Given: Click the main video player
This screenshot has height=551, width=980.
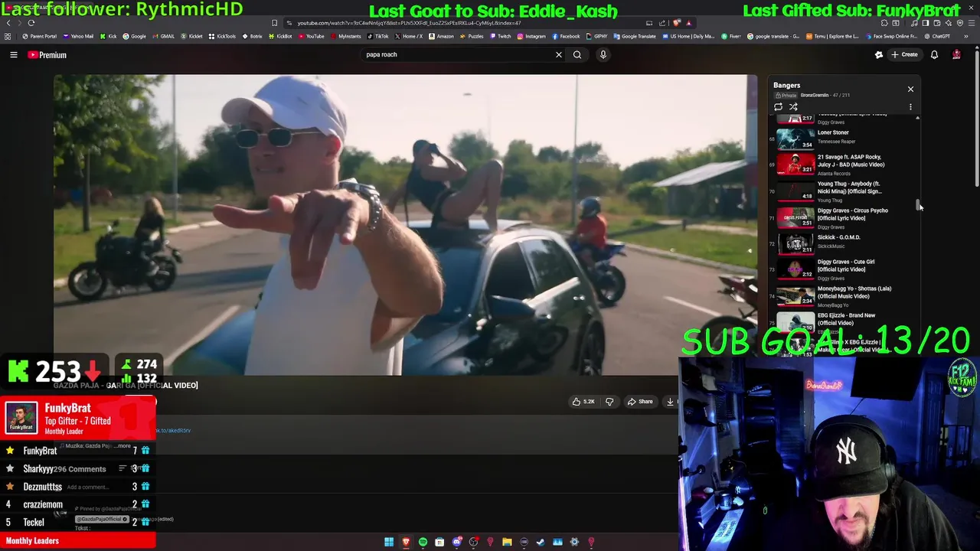Looking at the screenshot, I should (x=405, y=225).
